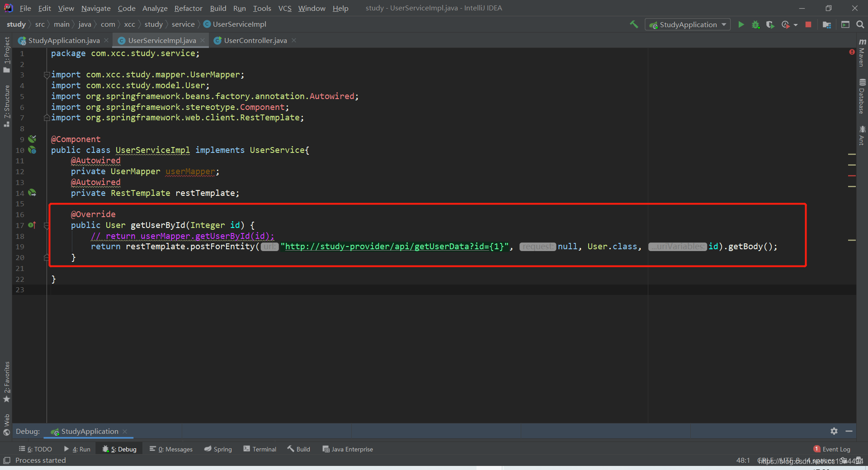868x470 pixels.
Task: Close the StudyApplication.java tab
Action: pos(106,40)
